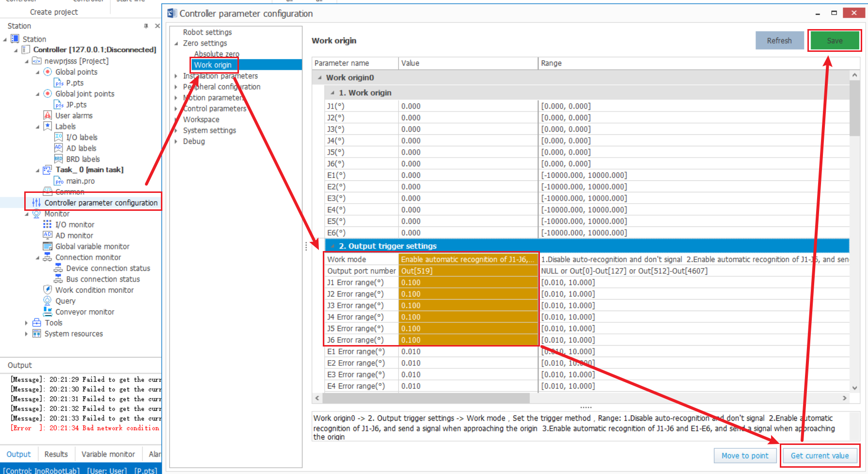Click the Conveyor monitor icon
Screen dimensions: 868x474
[47, 311]
